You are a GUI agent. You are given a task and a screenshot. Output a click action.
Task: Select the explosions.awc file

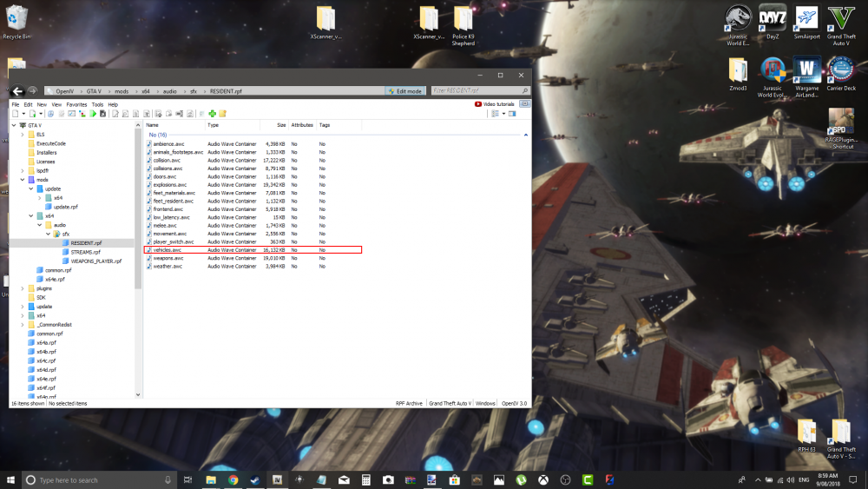(x=170, y=184)
